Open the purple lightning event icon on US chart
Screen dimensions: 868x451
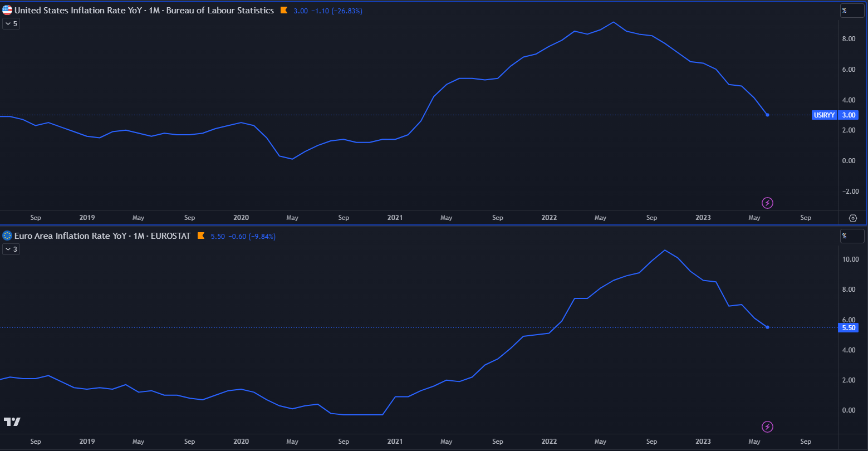pyautogui.click(x=767, y=203)
